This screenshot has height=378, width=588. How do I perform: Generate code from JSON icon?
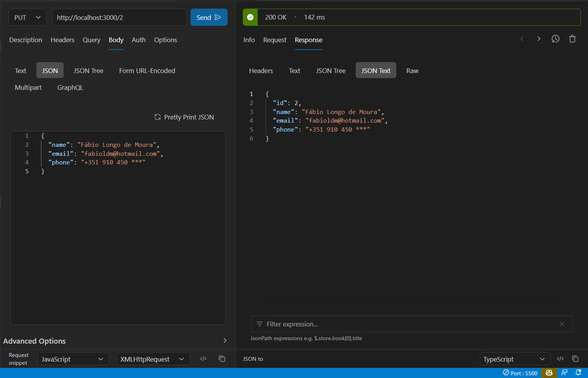[560, 359]
